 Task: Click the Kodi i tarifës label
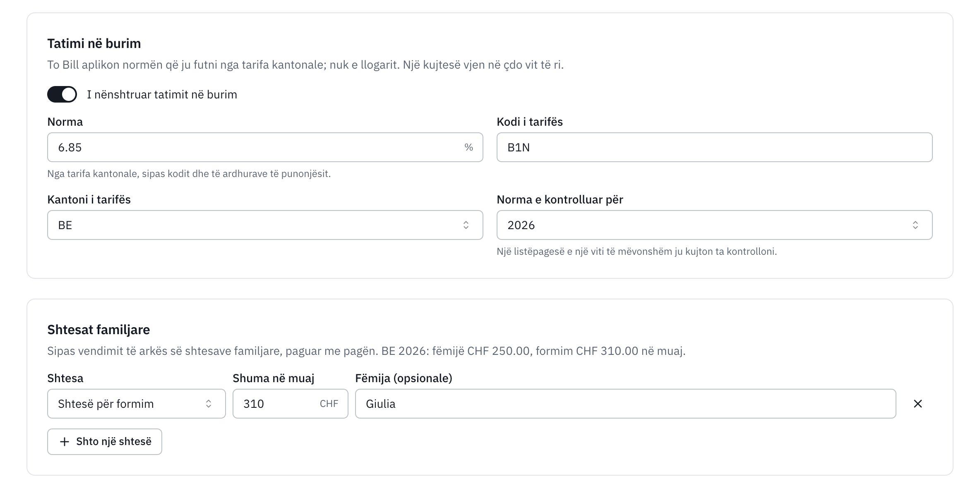coord(530,122)
